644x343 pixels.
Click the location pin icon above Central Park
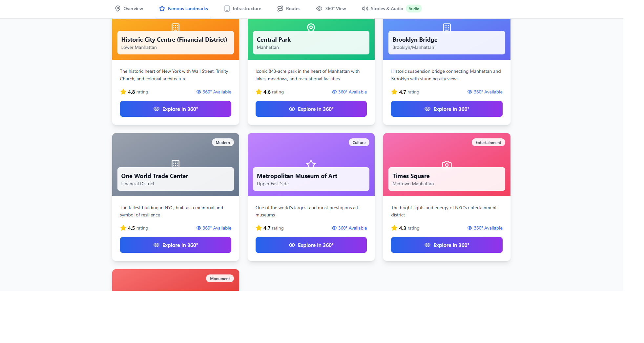click(x=311, y=27)
